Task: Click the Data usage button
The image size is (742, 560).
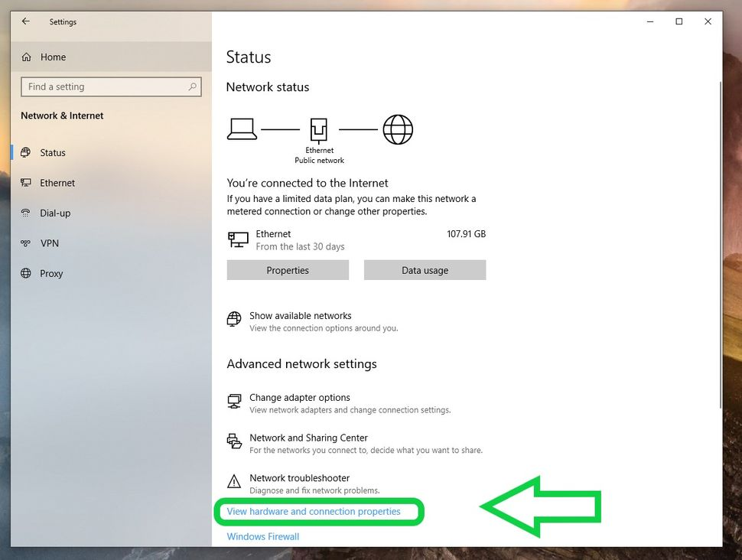Action: tap(425, 270)
